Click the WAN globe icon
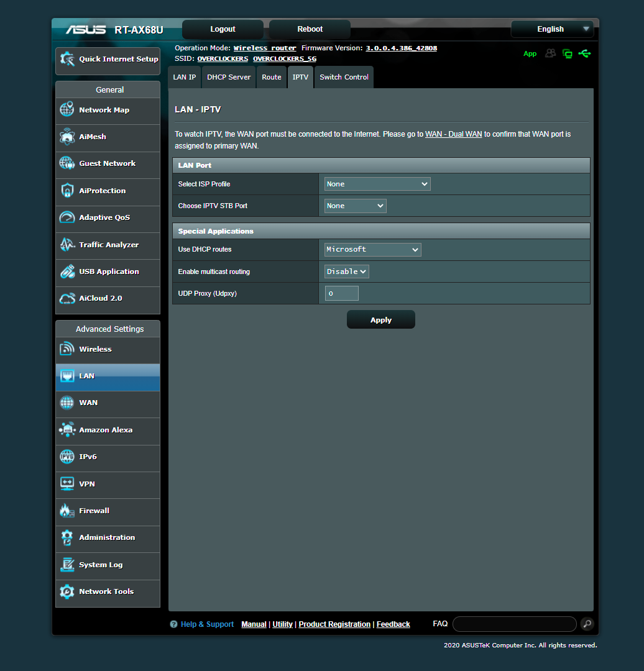644x671 pixels. click(x=67, y=403)
